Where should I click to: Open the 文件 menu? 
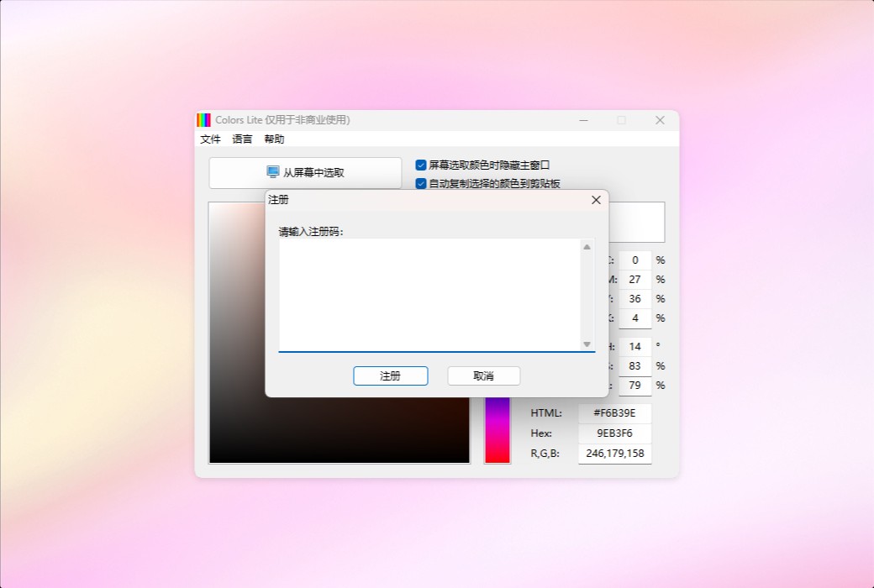point(210,139)
